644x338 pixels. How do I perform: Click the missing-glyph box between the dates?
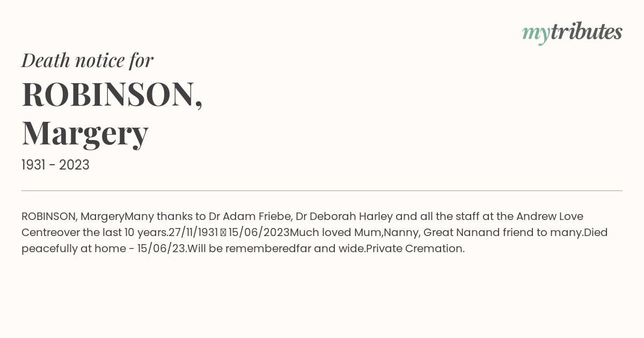(223, 233)
